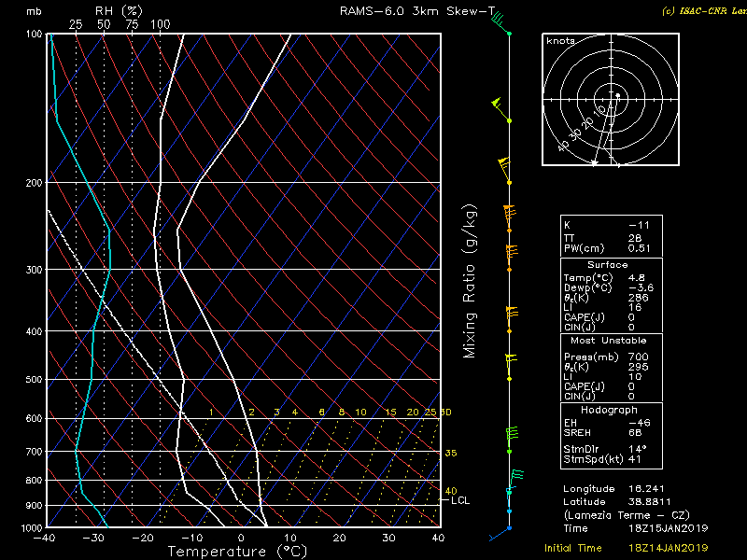The width and height of the screenshot is (747, 560).
Task: Click the Time value 18Z15JAN2019
Action: point(668,528)
